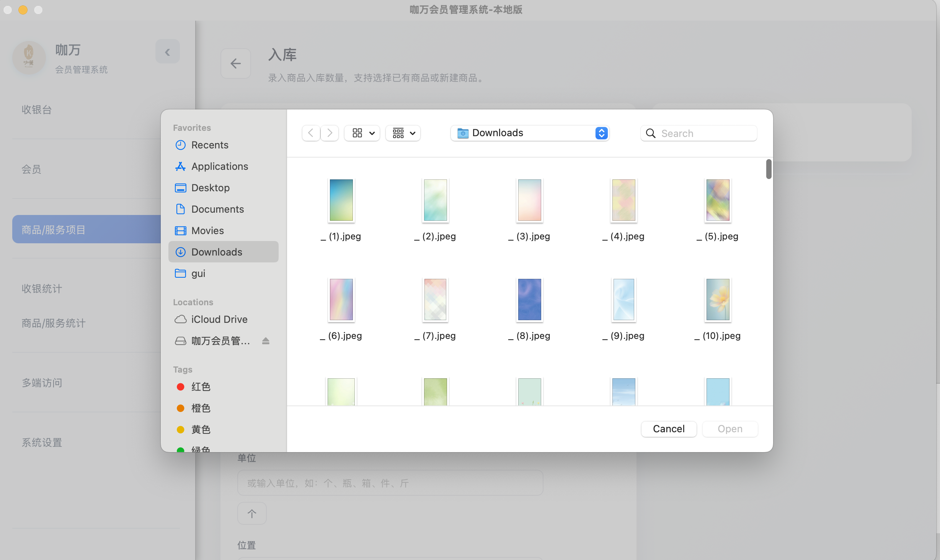Viewport: 940px width, 560px height.
Task: Click the back arrow in file dialog
Action: (x=311, y=133)
